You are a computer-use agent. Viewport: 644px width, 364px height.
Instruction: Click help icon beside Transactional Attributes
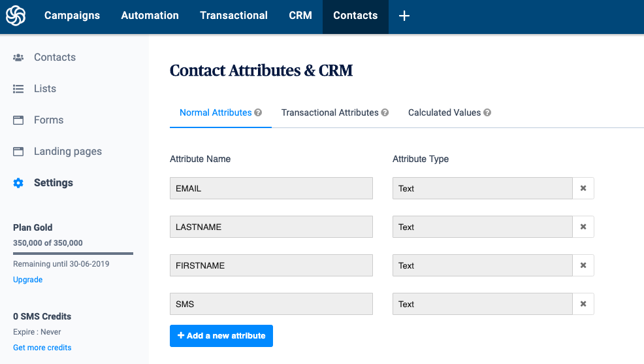point(385,112)
